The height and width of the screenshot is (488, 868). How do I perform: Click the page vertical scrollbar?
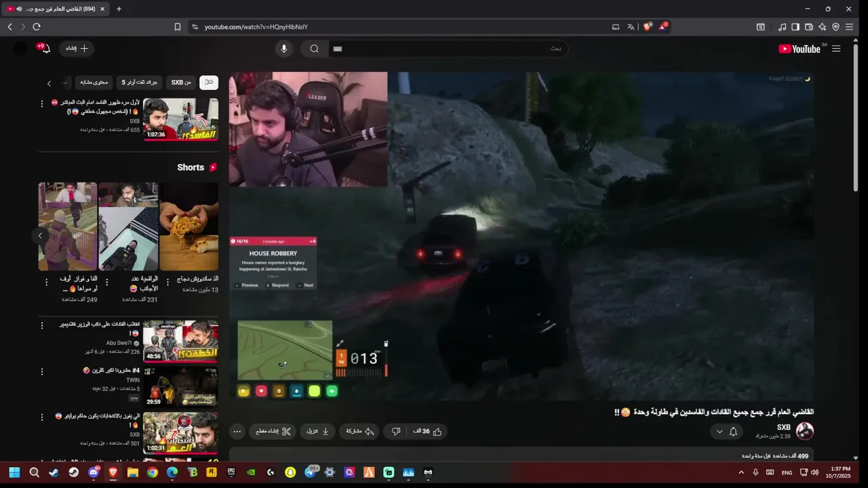[856, 119]
